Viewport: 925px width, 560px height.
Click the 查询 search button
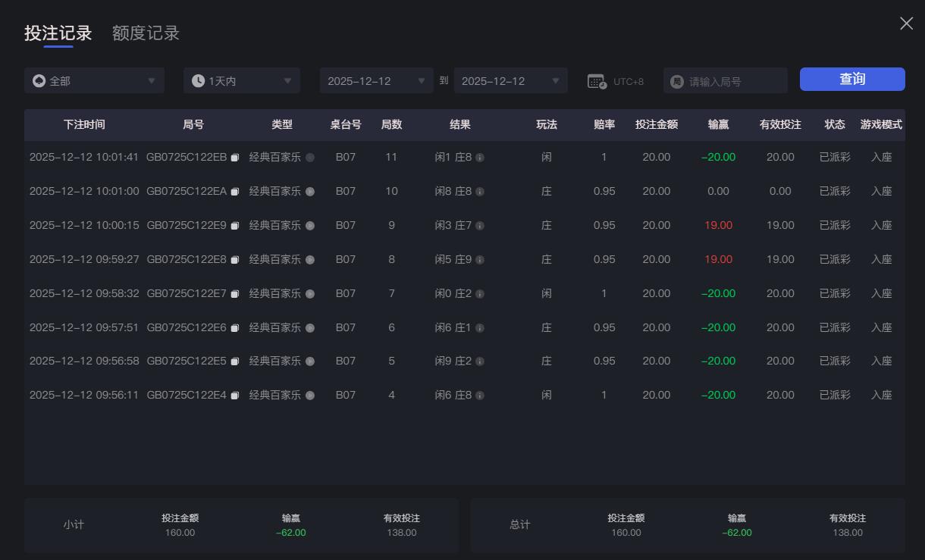pyautogui.click(x=852, y=79)
